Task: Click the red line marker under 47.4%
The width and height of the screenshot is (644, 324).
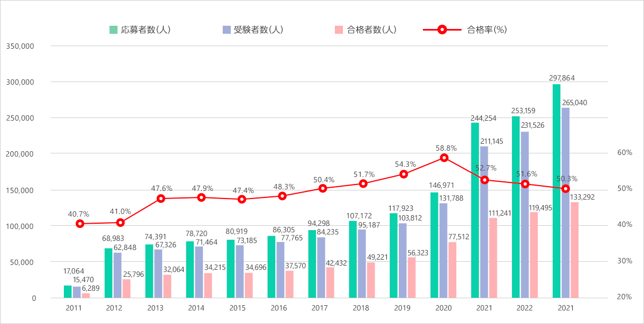Action: [242, 199]
